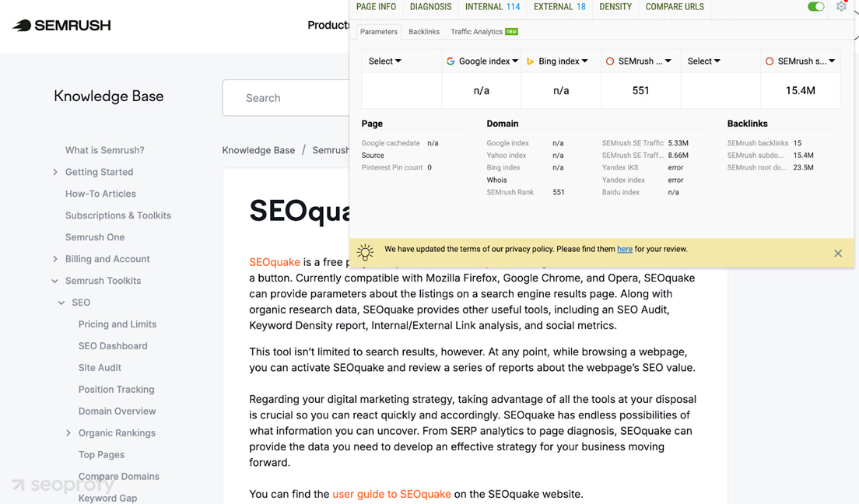The height and width of the screenshot is (504, 859).
Task: Switch to the Backlinks tab
Action: 424,32
